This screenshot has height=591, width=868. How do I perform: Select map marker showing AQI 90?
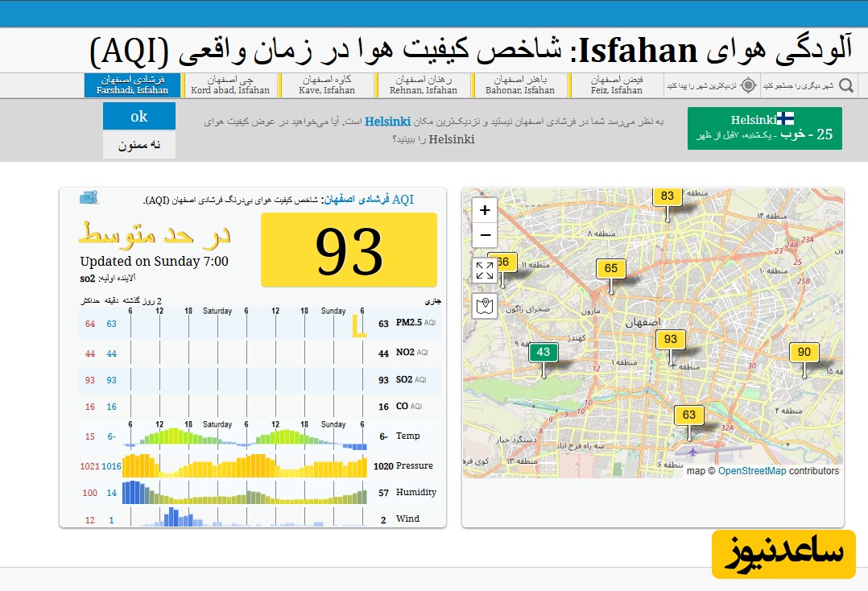click(804, 352)
